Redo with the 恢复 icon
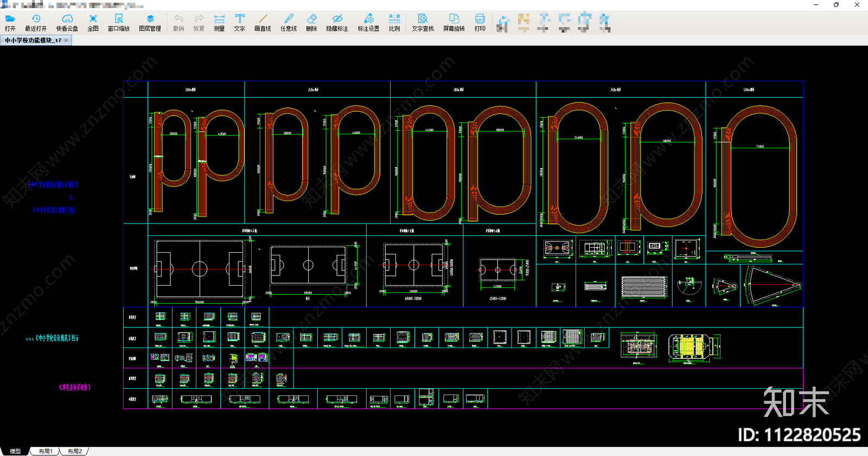This screenshot has height=456, width=868. pyautogui.click(x=199, y=23)
